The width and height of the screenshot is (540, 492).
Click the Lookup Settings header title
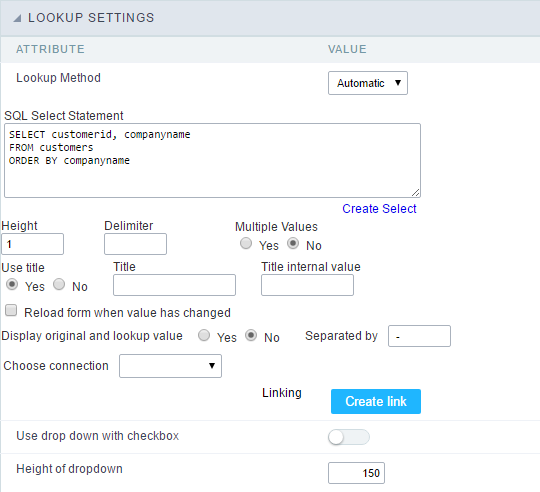point(91,18)
